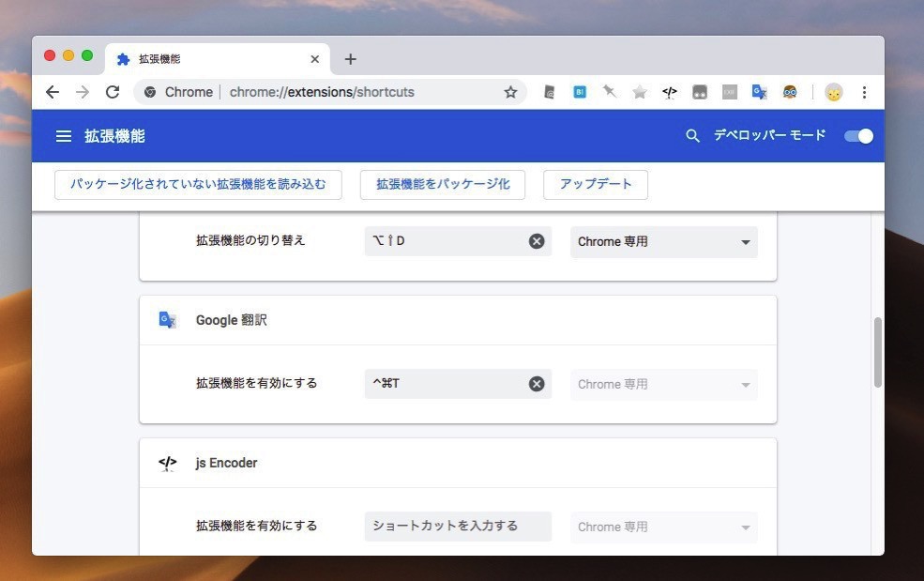Click the アップデート button
Image resolution: width=924 pixels, height=581 pixels.
(595, 184)
